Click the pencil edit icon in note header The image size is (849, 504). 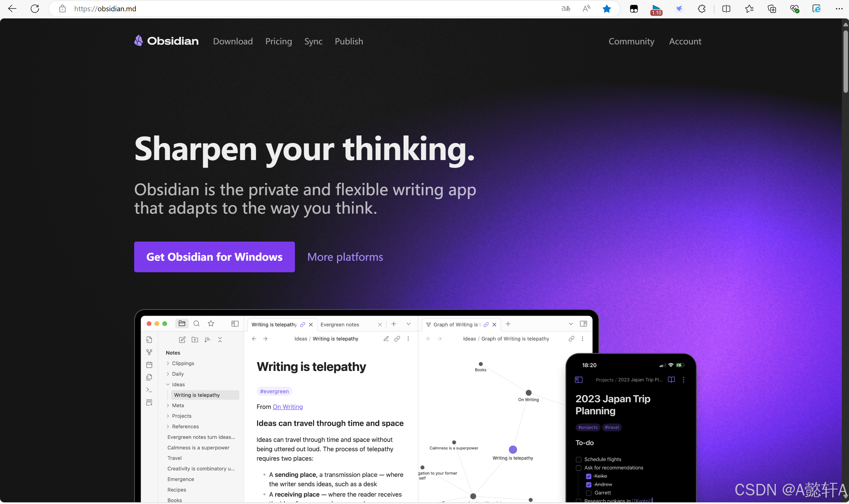(386, 339)
